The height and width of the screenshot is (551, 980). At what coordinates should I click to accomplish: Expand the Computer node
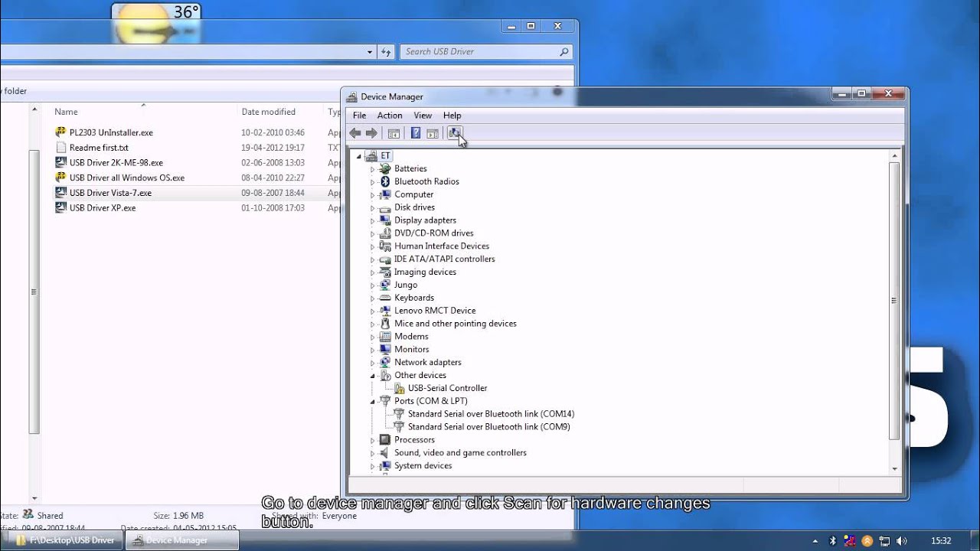pyautogui.click(x=373, y=194)
